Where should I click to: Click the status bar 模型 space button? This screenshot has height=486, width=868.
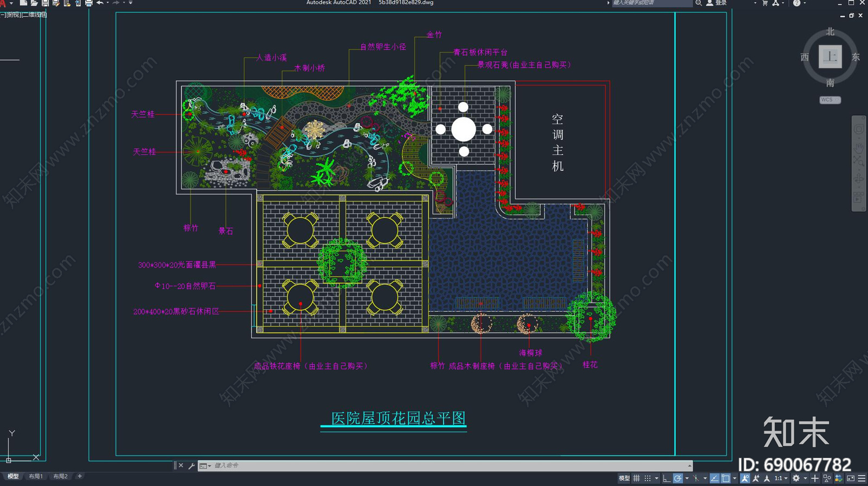coord(624,478)
